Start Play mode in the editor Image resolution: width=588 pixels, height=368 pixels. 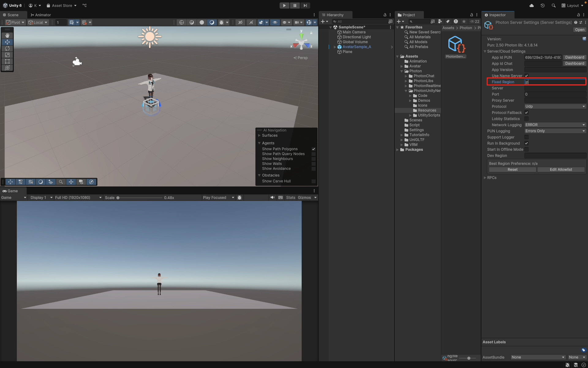(284, 6)
